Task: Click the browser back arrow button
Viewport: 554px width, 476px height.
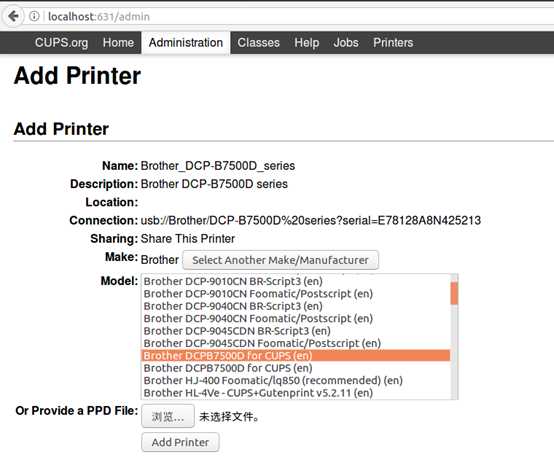Action: pyautogui.click(x=13, y=16)
